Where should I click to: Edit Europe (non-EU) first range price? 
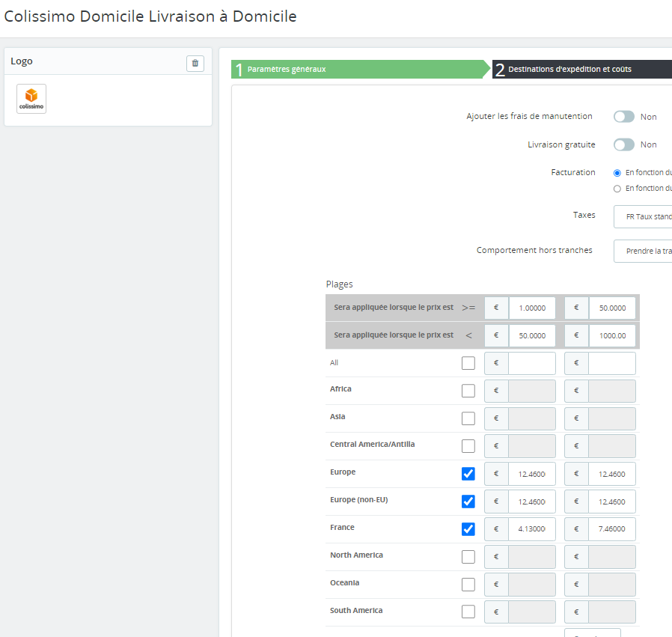[532, 502]
